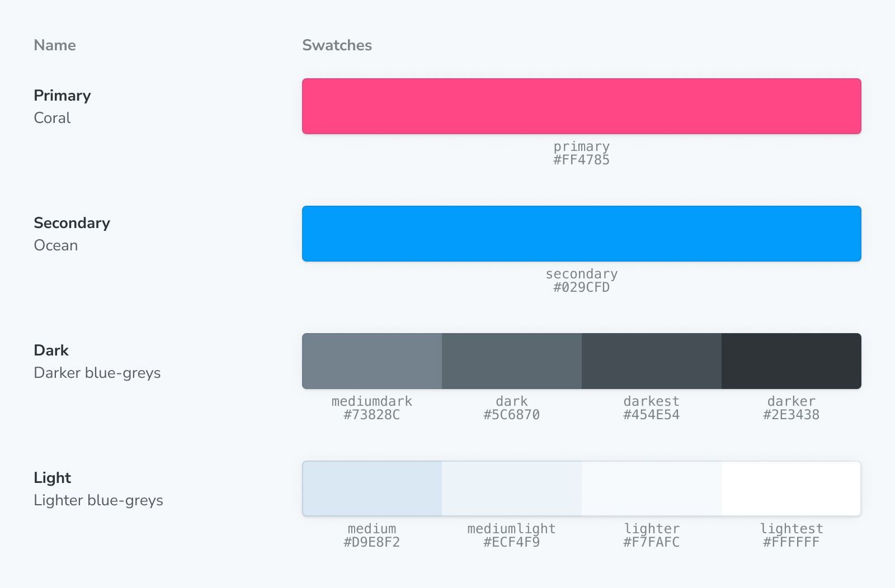The image size is (895, 588).
Task: Click the coral primary color swatch
Action: point(581,106)
